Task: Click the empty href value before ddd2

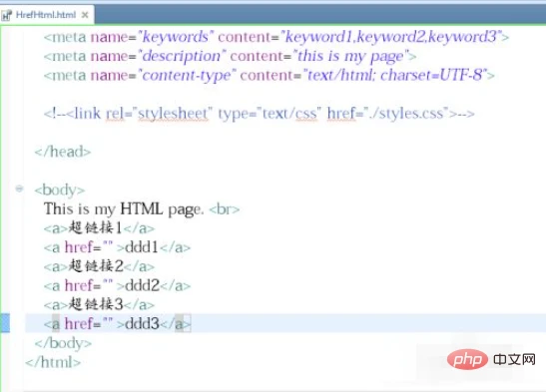Action: click(x=108, y=283)
